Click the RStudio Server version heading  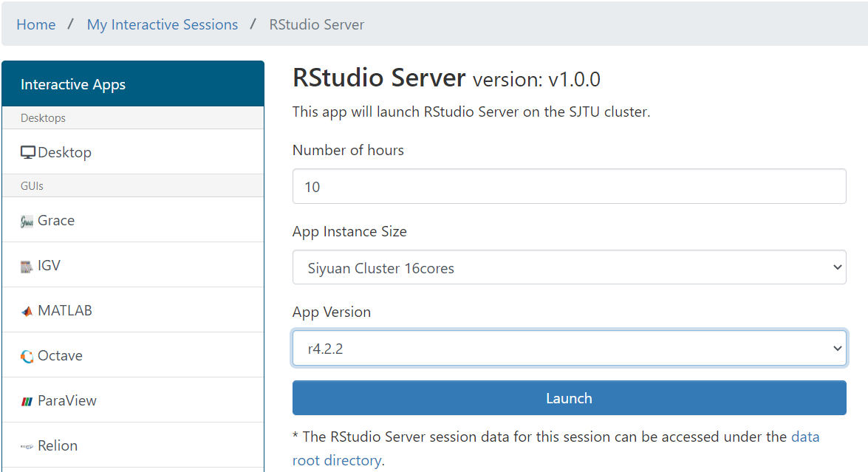coord(446,78)
